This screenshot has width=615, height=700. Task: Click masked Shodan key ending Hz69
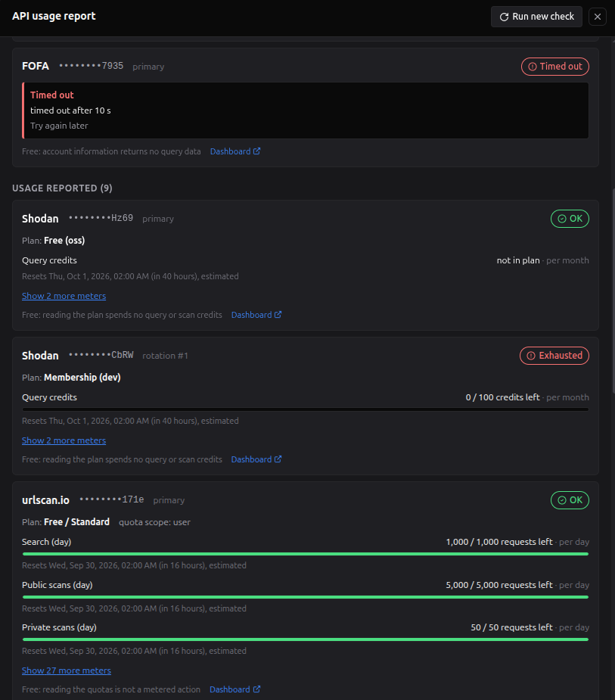click(x=101, y=218)
